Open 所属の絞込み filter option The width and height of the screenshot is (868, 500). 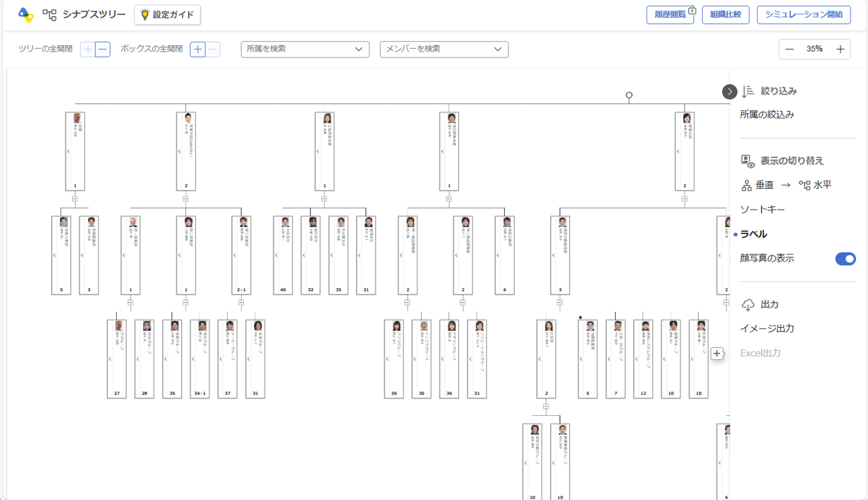pyautogui.click(x=767, y=115)
